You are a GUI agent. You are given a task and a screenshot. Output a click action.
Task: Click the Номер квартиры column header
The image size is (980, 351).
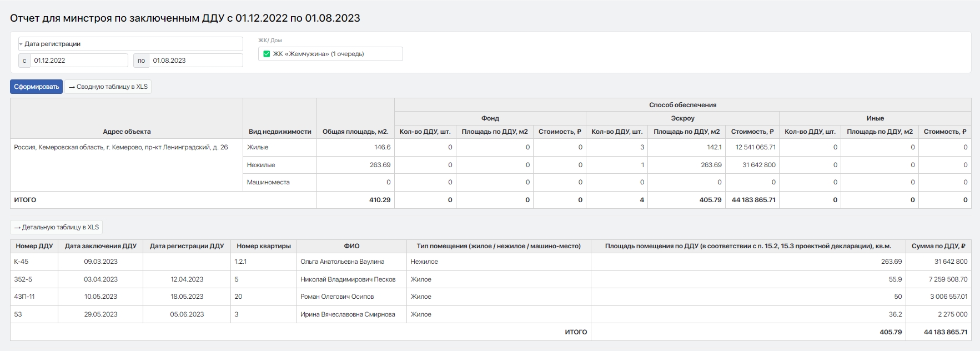point(264,246)
